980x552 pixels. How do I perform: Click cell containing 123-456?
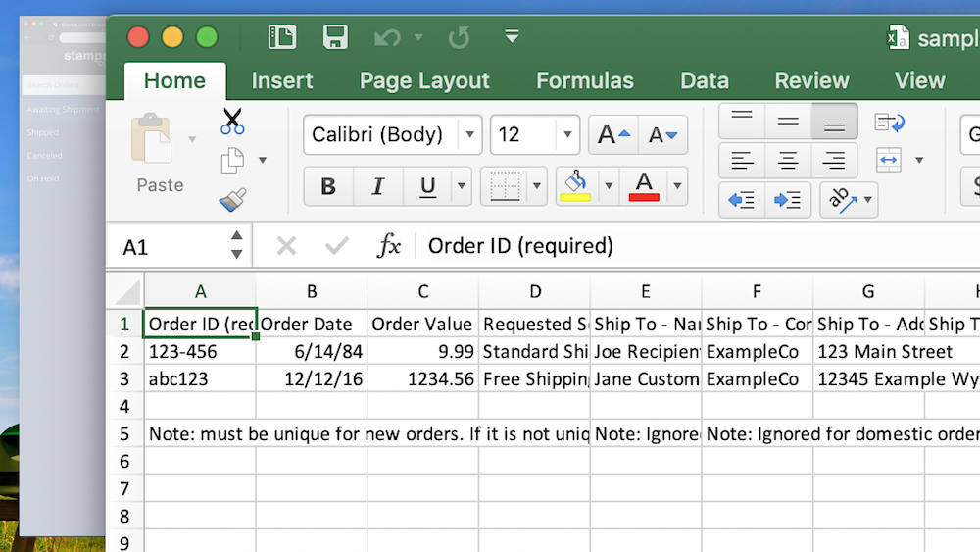200,351
